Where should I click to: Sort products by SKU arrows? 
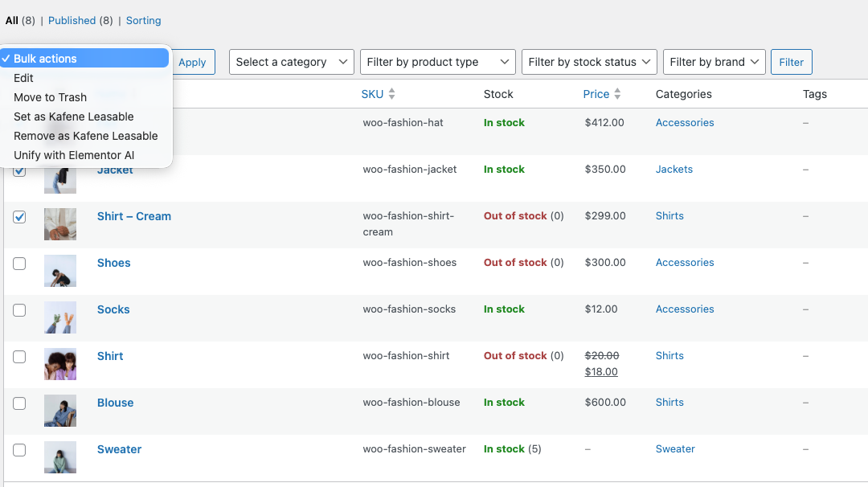391,94
